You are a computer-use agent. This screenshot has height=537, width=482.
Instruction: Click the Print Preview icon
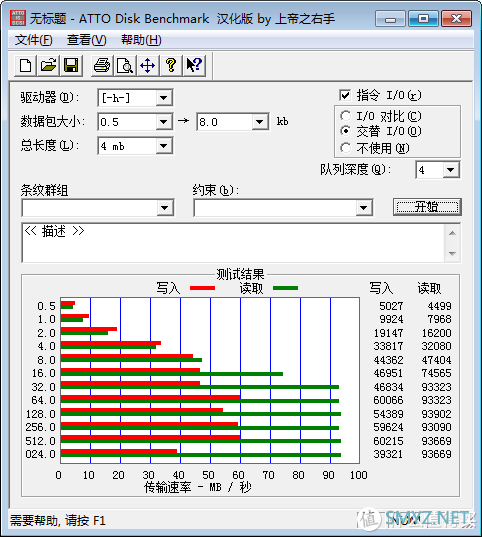[125, 65]
